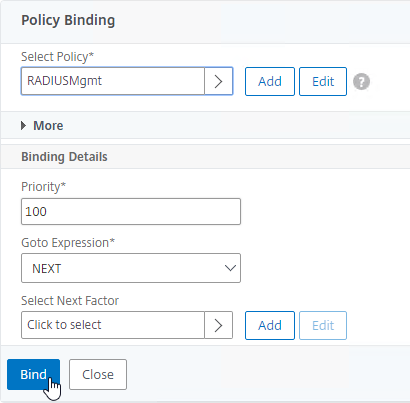The image size is (410, 403).
Task: Click the Priority field containing 100
Action: 131,211
